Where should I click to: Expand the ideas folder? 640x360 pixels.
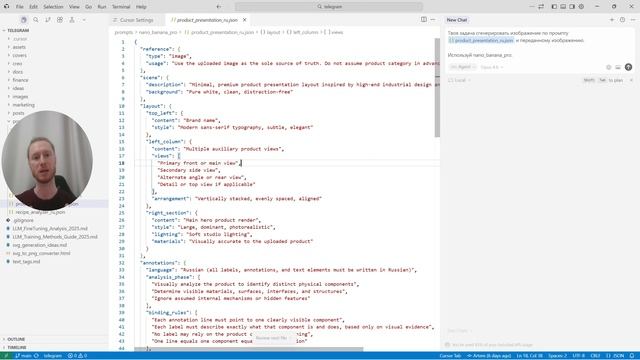(x=18, y=88)
